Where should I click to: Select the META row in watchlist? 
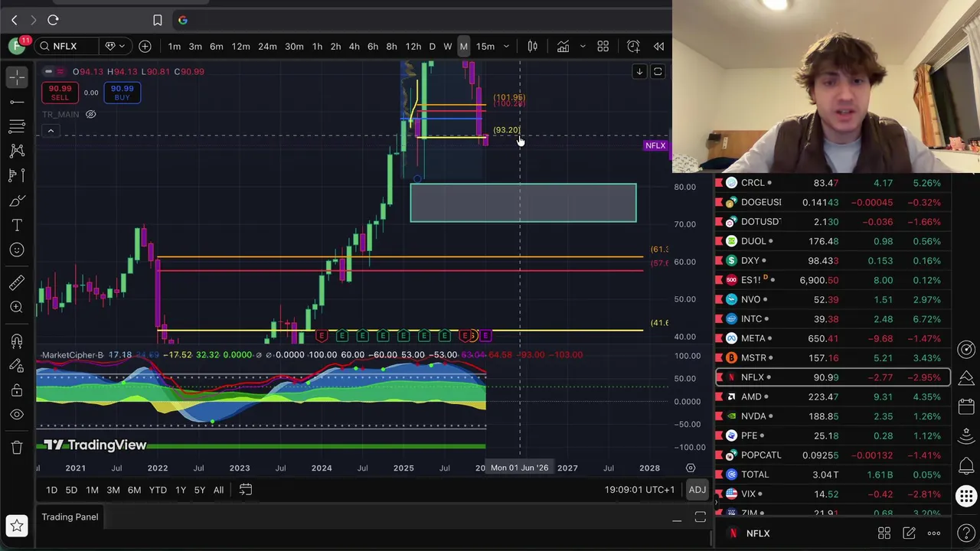coord(833,338)
